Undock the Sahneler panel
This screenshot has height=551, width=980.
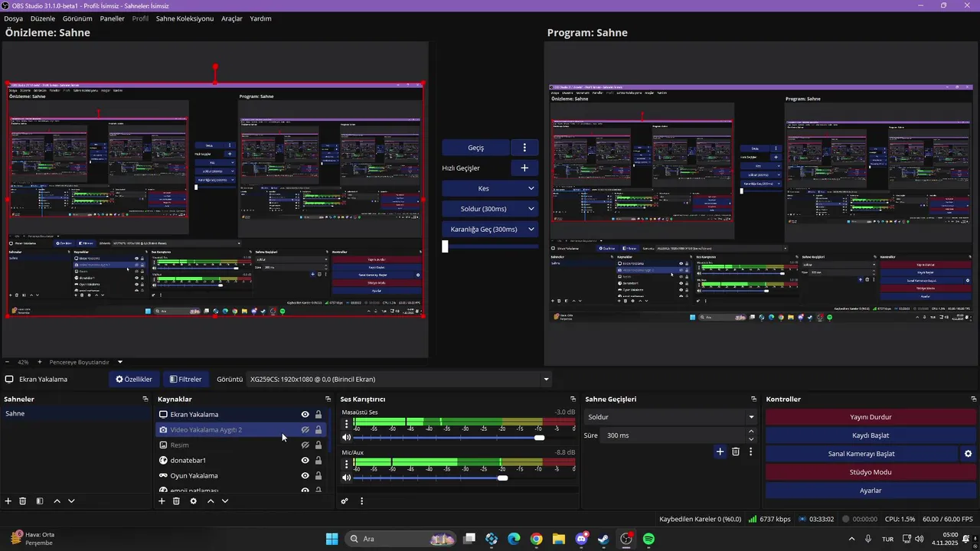145,399
